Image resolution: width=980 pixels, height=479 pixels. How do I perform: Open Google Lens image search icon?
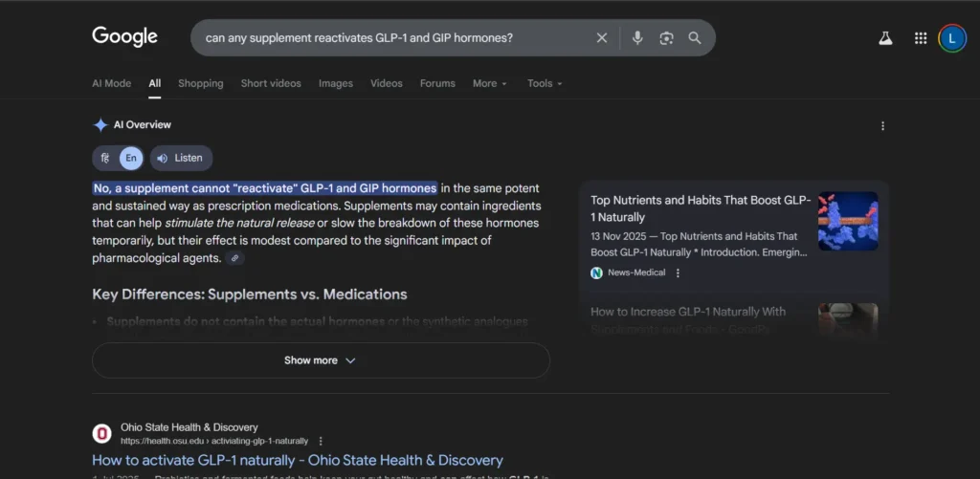(666, 38)
